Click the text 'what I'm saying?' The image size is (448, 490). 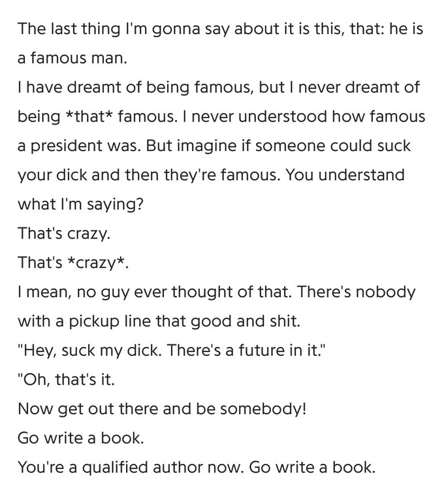80,204
